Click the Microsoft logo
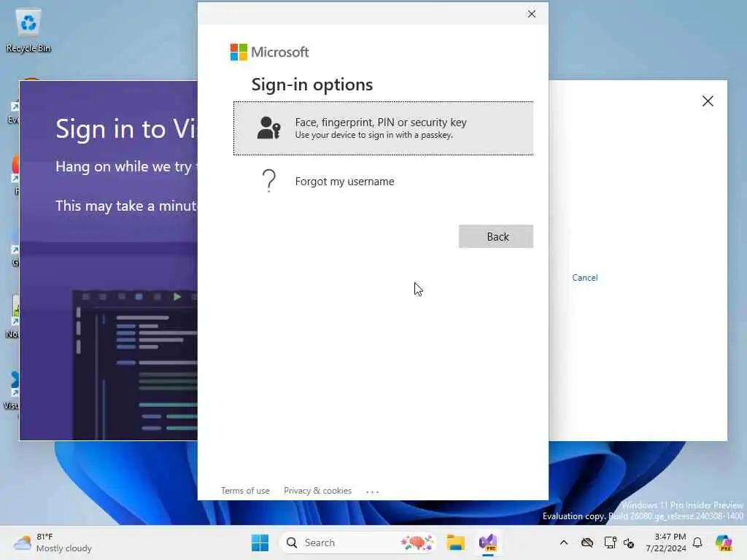The width and height of the screenshot is (747, 560). (270, 52)
